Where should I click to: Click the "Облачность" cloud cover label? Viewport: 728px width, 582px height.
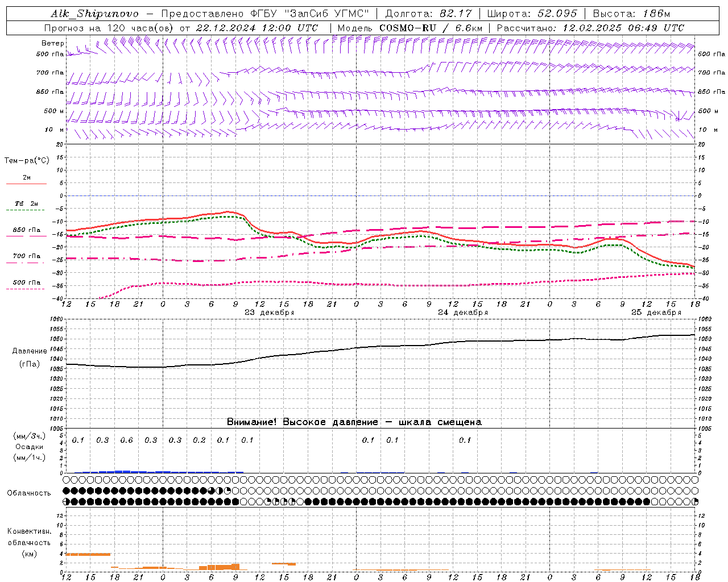pyautogui.click(x=29, y=493)
